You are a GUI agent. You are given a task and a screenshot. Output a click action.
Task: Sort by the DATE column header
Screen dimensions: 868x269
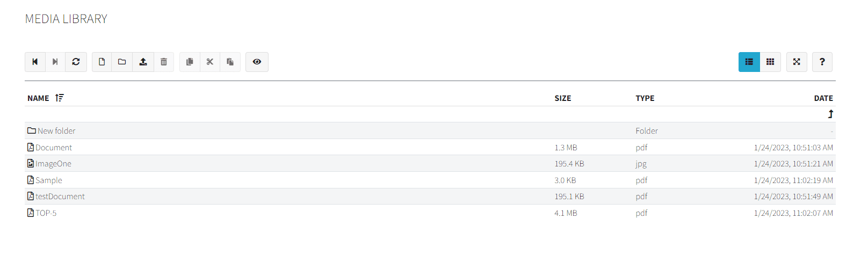coord(823,98)
